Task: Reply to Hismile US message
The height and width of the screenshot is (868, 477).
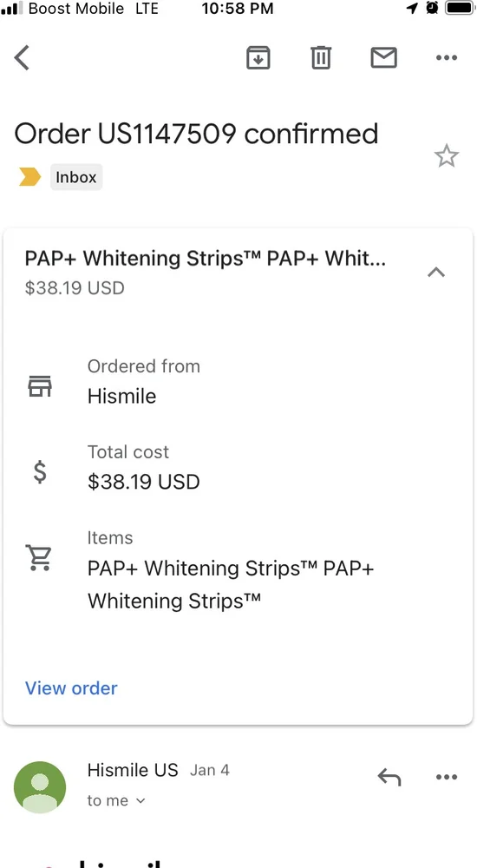Action: point(389,777)
